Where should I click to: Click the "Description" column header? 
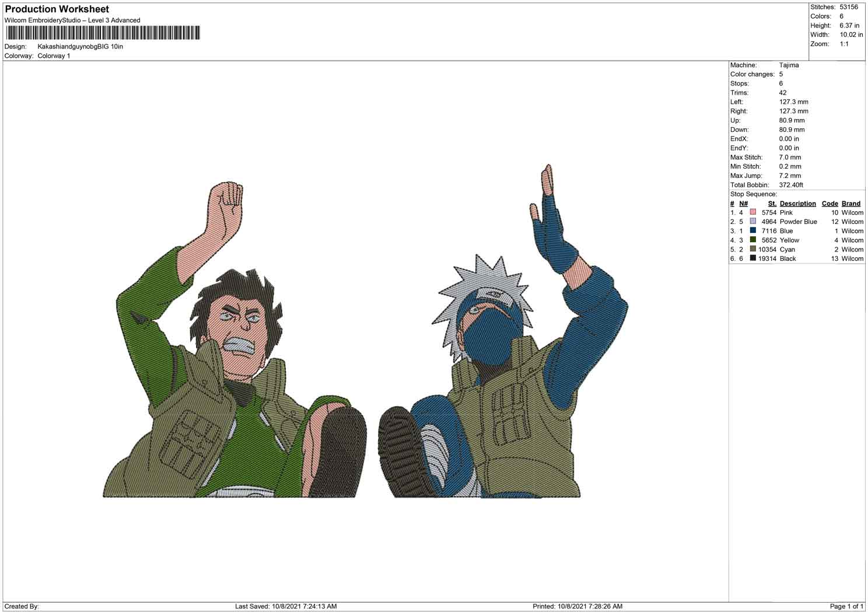[x=797, y=204]
